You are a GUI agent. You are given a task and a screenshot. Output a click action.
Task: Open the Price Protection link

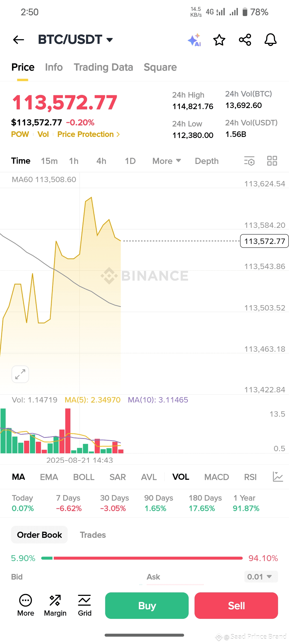(x=88, y=134)
